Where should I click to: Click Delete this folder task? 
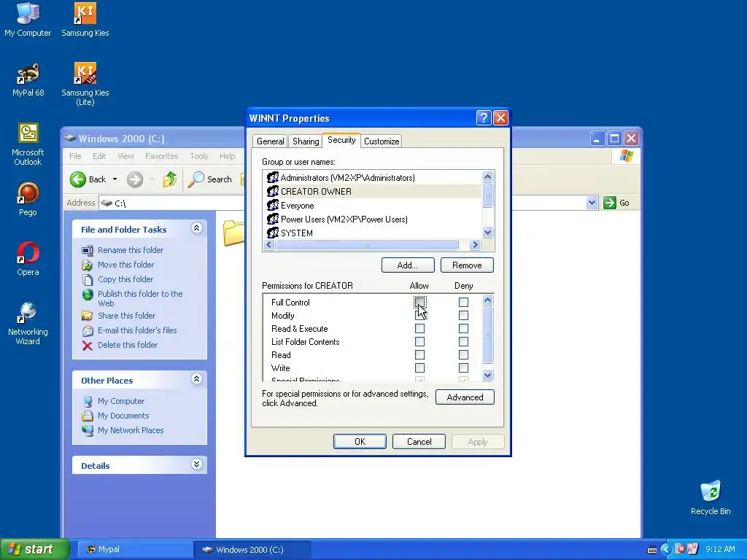pyautogui.click(x=127, y=345)
